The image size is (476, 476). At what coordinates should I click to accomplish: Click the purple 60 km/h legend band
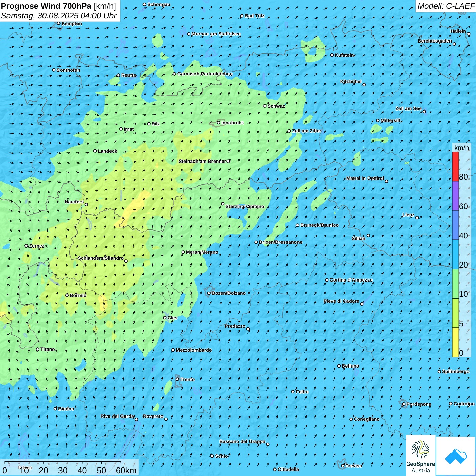click(455, 196)
